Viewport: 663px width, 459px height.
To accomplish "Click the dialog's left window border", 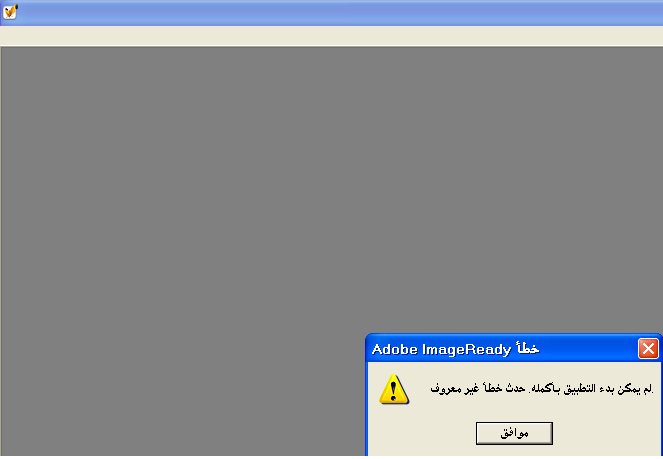I will tap(367, 408).
